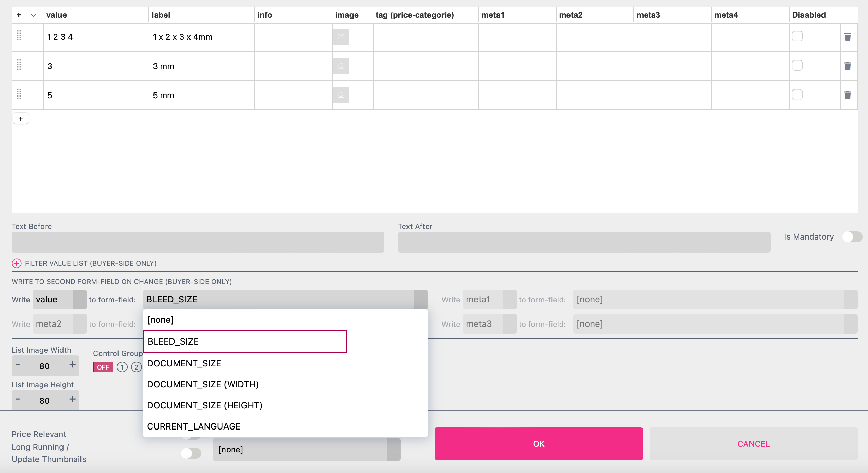Open the image uploader for the "1 2 3 4" row
The height and width of the screenshot is (473, 868).
pos(341,37)
